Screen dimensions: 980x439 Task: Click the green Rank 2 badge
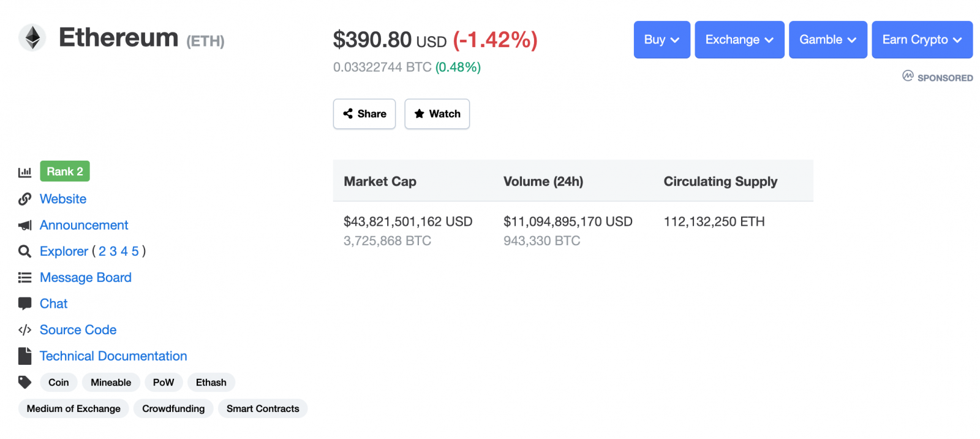click(65, 171)
